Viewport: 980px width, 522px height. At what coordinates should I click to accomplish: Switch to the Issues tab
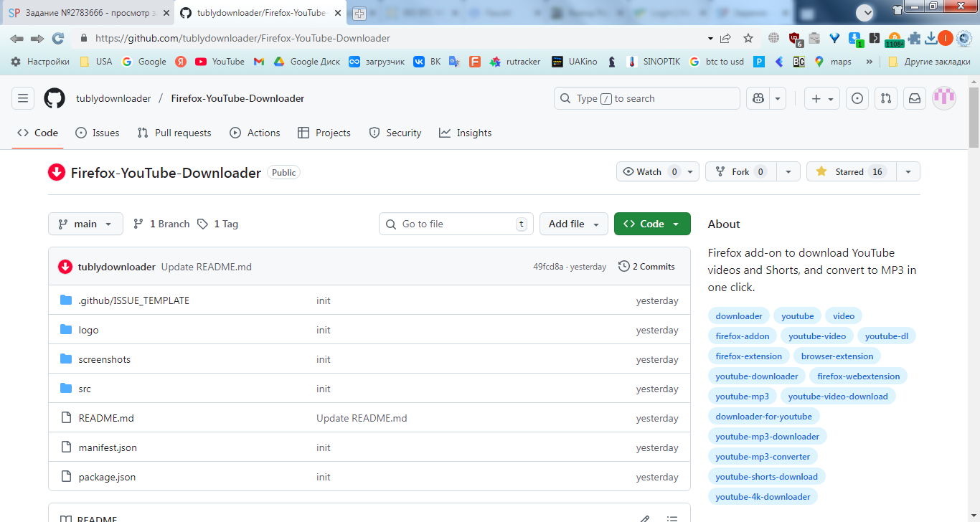pyautogui.click(x=98, y=133)
